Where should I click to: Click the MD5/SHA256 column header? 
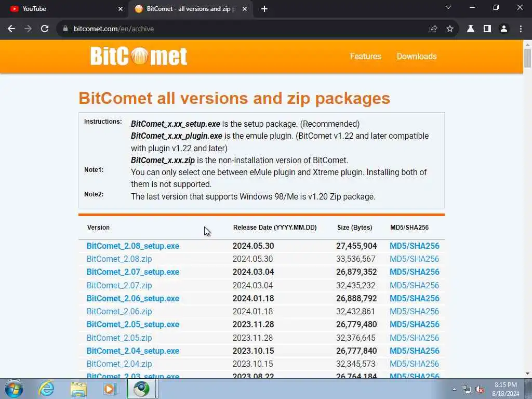(409, 228)
